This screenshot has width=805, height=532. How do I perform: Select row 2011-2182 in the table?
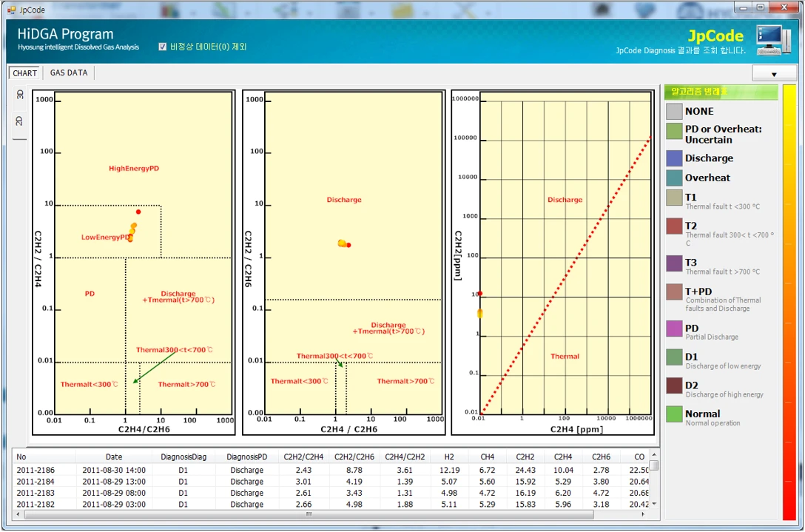pos(331,505)
